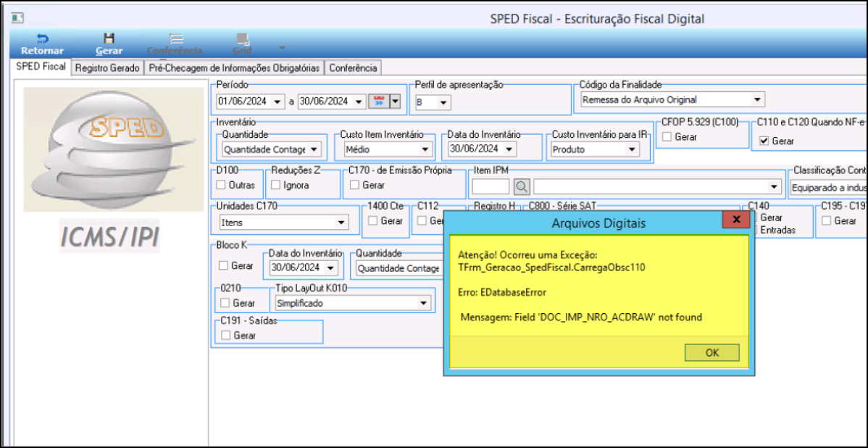Click the 'Erro: EDatabaseError' line
868x448 pixels.
[x=503, y=292]
